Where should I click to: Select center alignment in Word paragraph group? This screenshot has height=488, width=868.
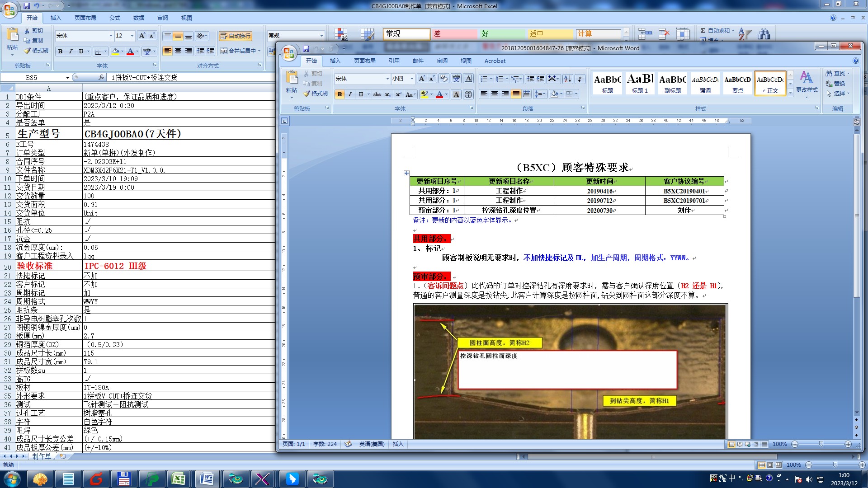click(495, 94)
